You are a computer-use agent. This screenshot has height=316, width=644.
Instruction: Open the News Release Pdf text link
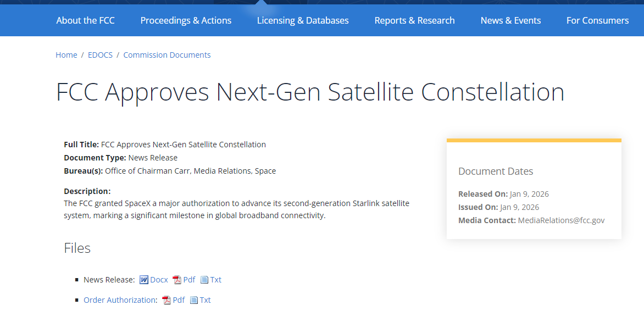click(189, 280)
